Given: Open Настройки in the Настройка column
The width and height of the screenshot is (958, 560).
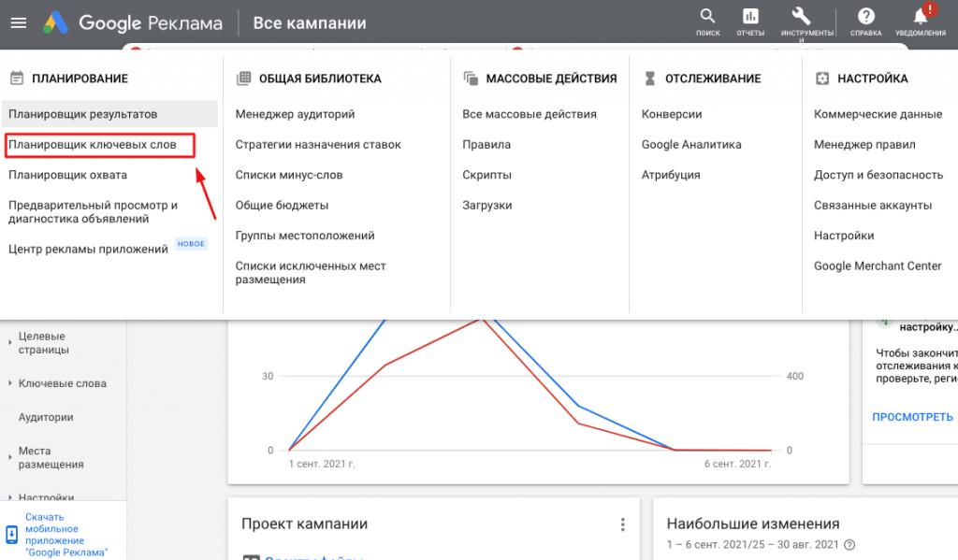Looking at the screenshot, I should tap(844, 236).
